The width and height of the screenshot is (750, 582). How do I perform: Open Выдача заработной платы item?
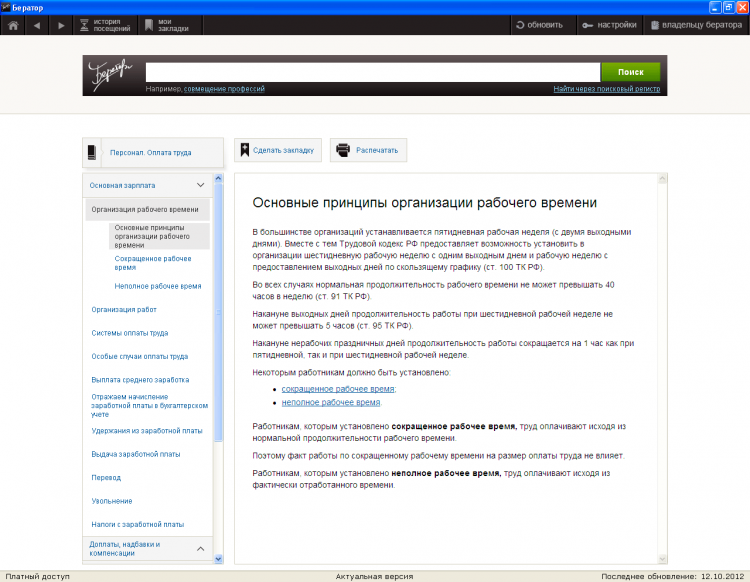pyautogui.click(x=136, y=454)
